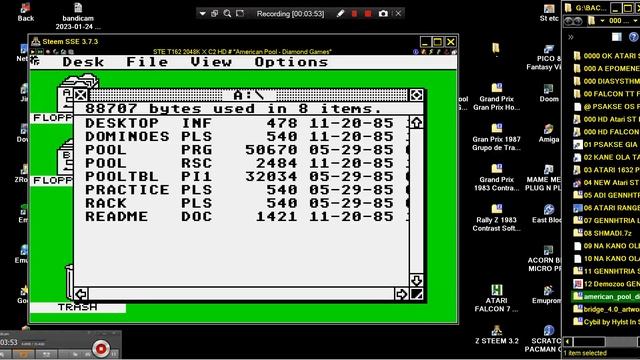This screenshot has width=640, height=360.
Task: Expand the explorer address path dropdown arrow
Action: tap(602, 20)
